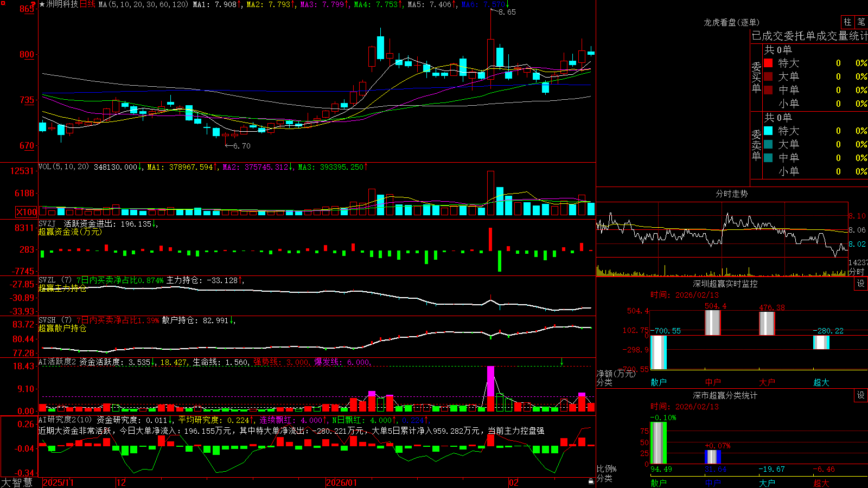Image resolution: width=868 pixels, height=488 pixels.
Task: Click the MA3: 7.799 moving average value
Action: click(324, 4)
